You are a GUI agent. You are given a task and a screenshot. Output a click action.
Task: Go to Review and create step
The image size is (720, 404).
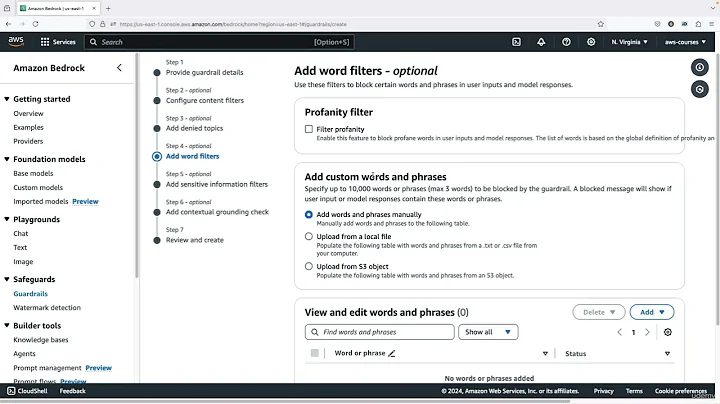(x=195, y=240)
